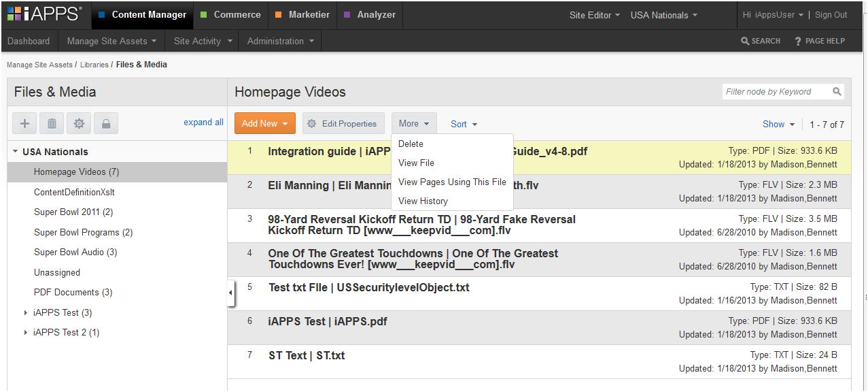Screen dimensions: 868x392
Task: Select iAPPS Test | iAPPS.pdf row
Action: [539, 328]
